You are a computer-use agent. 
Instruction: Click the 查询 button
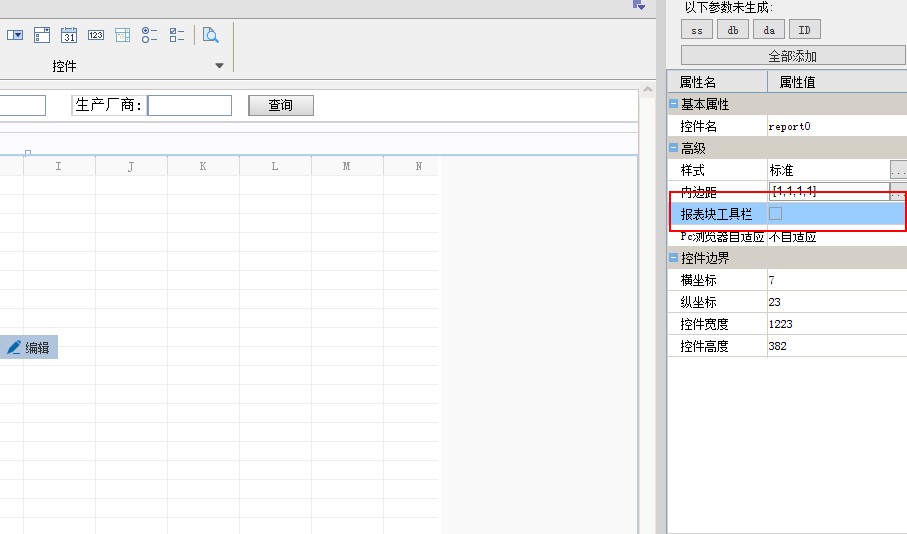pos(281,105)
